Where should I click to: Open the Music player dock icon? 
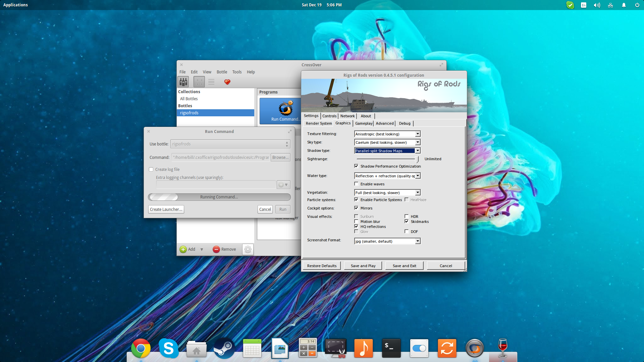(364, 349)
